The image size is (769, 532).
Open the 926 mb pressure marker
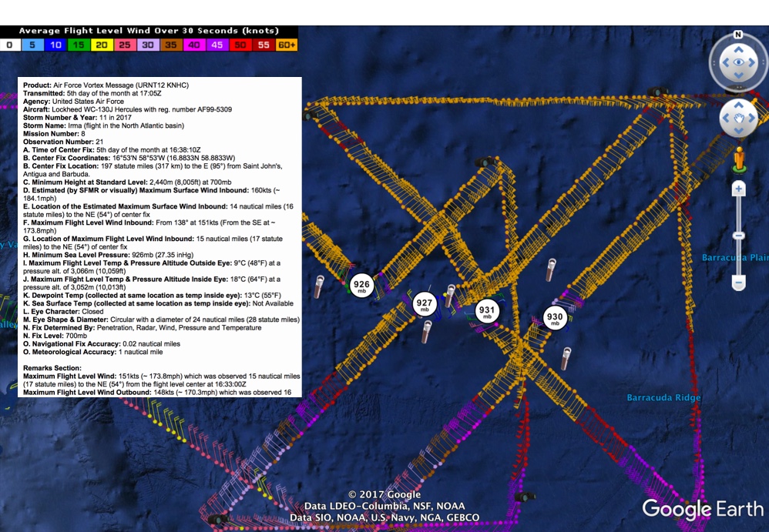(x=361, y=285)
